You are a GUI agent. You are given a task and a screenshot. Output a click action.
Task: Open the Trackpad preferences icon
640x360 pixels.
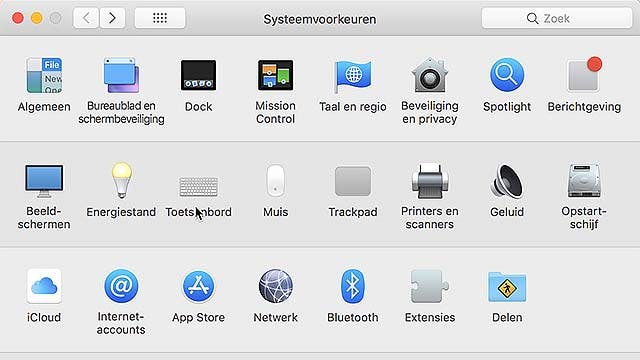click(353, 181)
